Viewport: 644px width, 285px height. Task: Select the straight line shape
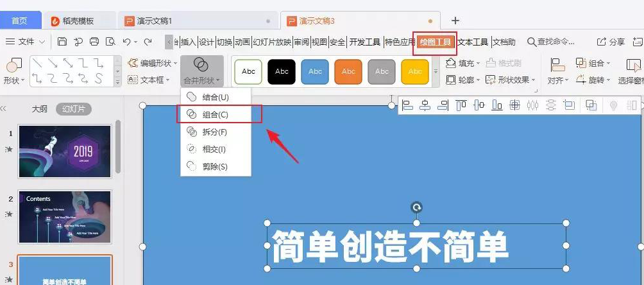pyautogui.click(x=38, y=64)
